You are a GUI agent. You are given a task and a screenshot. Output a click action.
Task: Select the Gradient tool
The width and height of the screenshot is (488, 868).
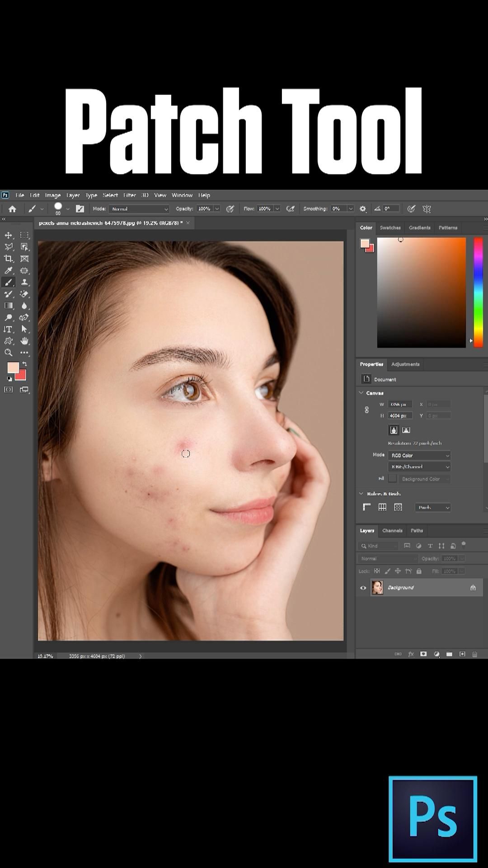(9, 306)
